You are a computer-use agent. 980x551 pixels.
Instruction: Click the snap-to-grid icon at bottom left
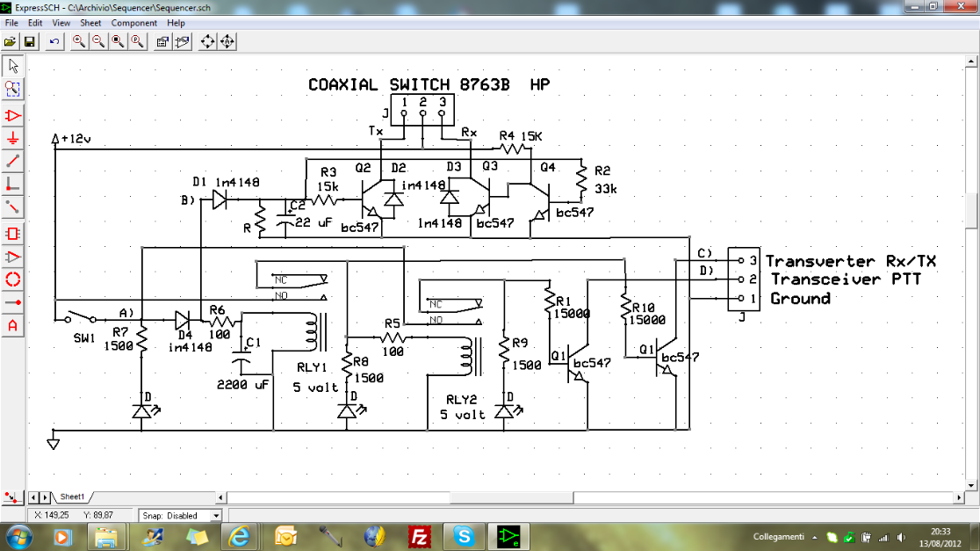11,498
